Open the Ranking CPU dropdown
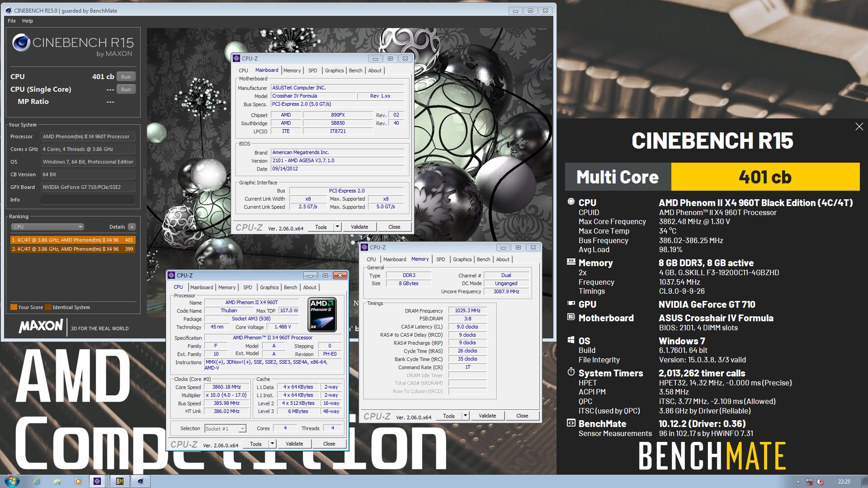The image size is (868, 488). click(x=47, y=227)
